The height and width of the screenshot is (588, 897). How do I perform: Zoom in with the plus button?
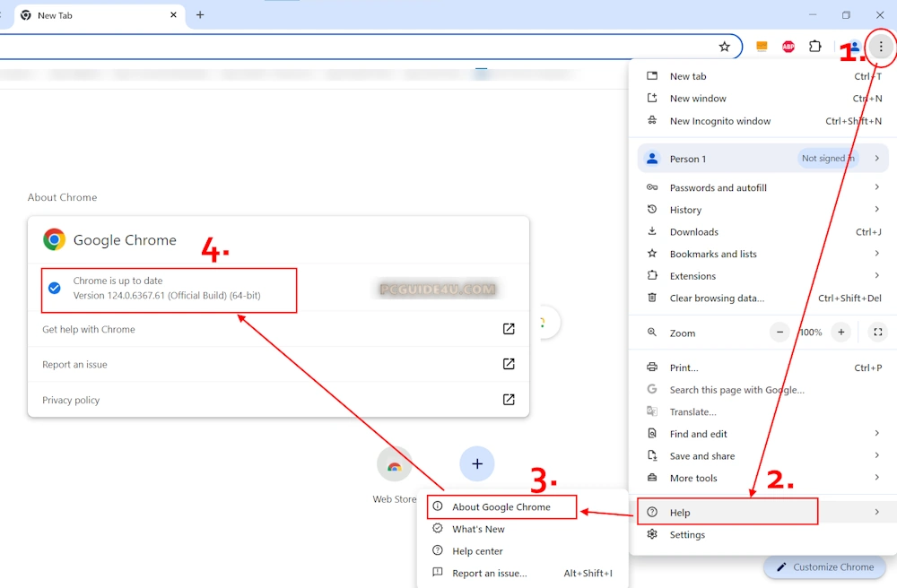click(x=840, y=333)
